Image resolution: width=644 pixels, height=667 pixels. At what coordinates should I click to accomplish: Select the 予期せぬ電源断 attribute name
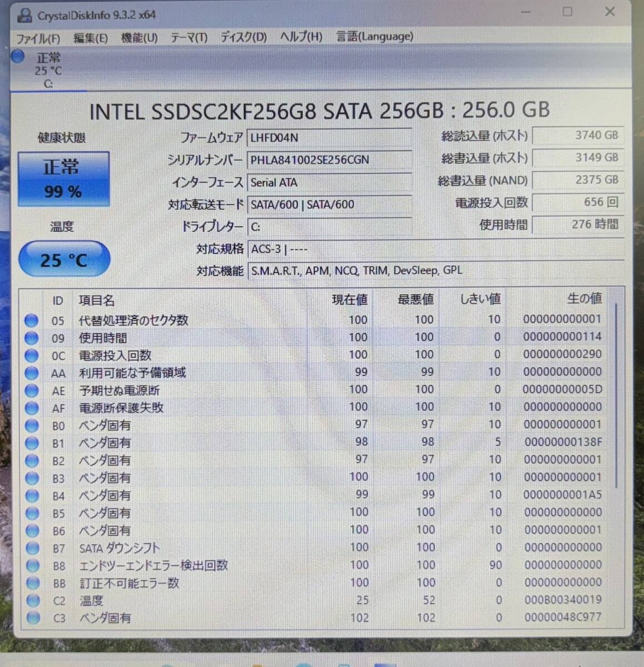click(x=120, y=390)
